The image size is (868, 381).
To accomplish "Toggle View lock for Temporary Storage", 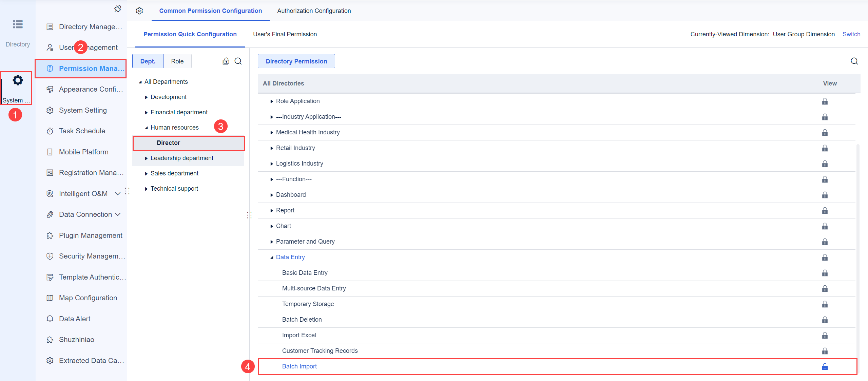I will (825, 304).
